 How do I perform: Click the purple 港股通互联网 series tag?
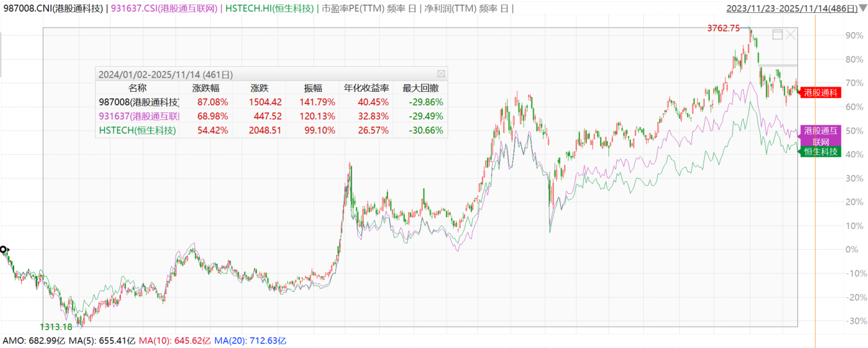point(820,135)
